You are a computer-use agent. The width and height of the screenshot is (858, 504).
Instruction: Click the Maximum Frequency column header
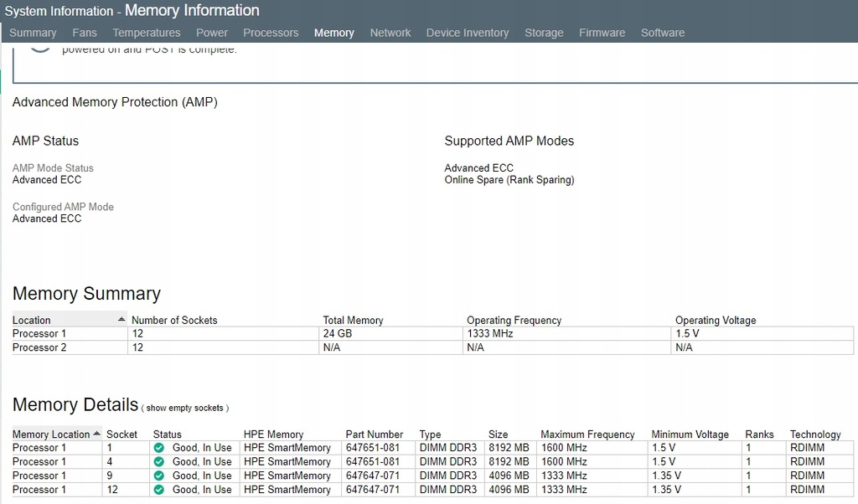pyautogui.click(x=587, y=435)
